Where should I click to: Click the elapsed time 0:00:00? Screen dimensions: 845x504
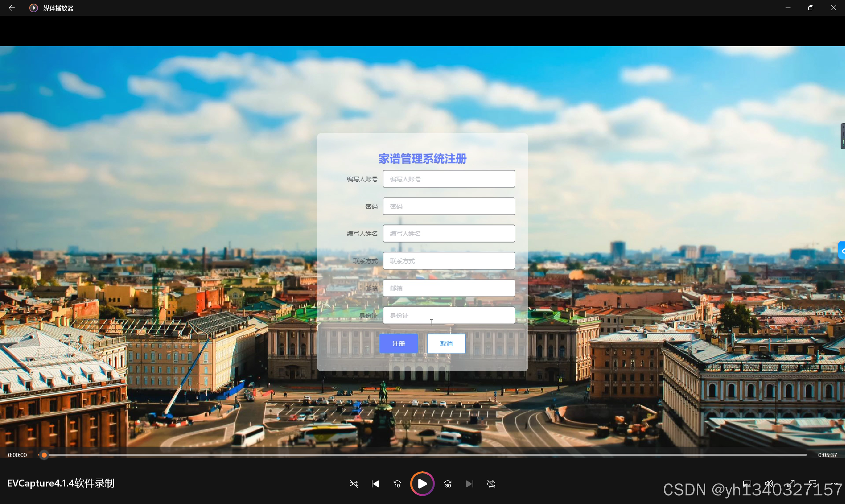click(17, 455)
